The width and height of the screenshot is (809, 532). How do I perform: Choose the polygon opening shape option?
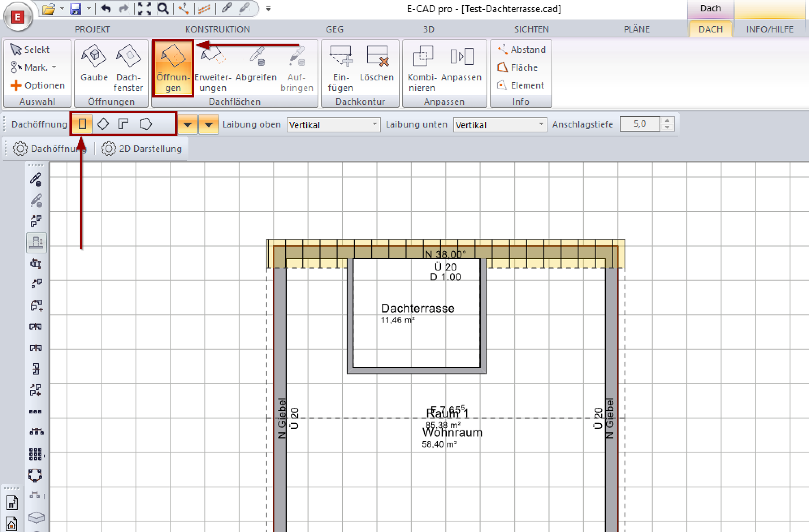pos(145,124)
